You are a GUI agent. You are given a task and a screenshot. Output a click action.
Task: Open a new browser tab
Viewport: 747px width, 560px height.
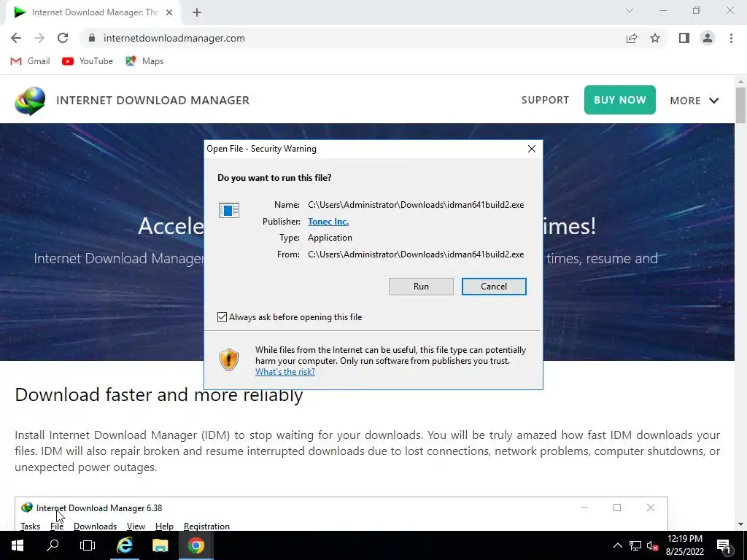tap(197, 13)
